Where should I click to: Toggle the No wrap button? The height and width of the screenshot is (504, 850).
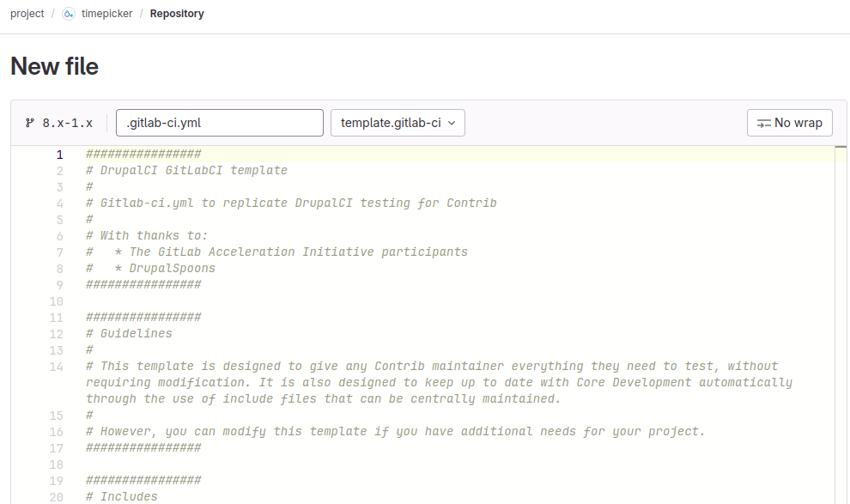coord(789,123)
